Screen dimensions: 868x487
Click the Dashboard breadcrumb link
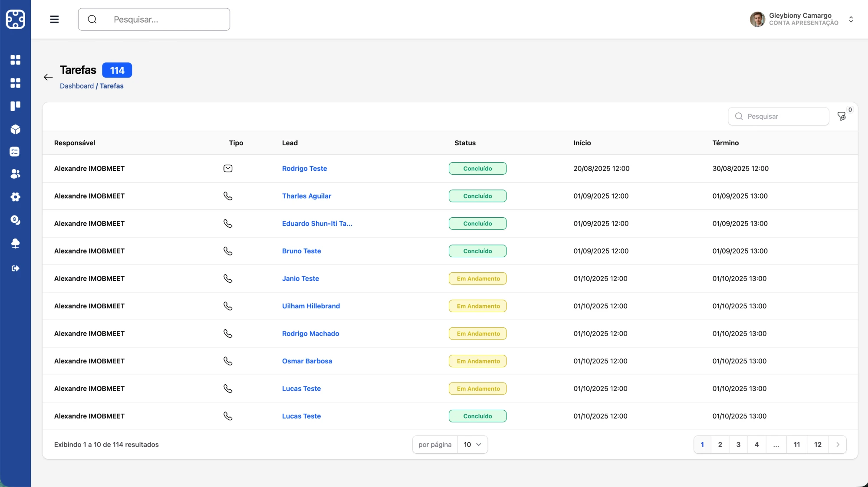click(77, 86)
